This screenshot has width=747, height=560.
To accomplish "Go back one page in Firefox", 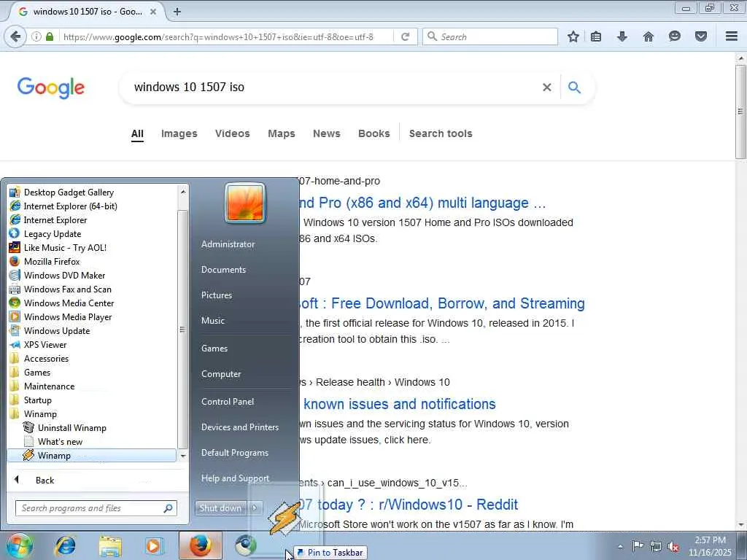I will [15, 36].
